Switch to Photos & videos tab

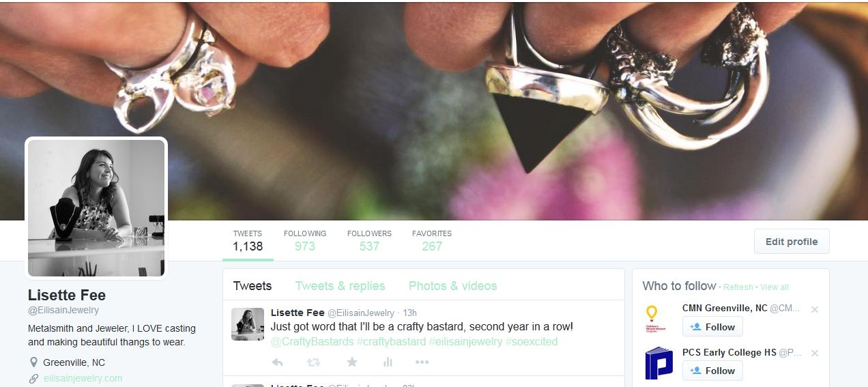[452, 286]
